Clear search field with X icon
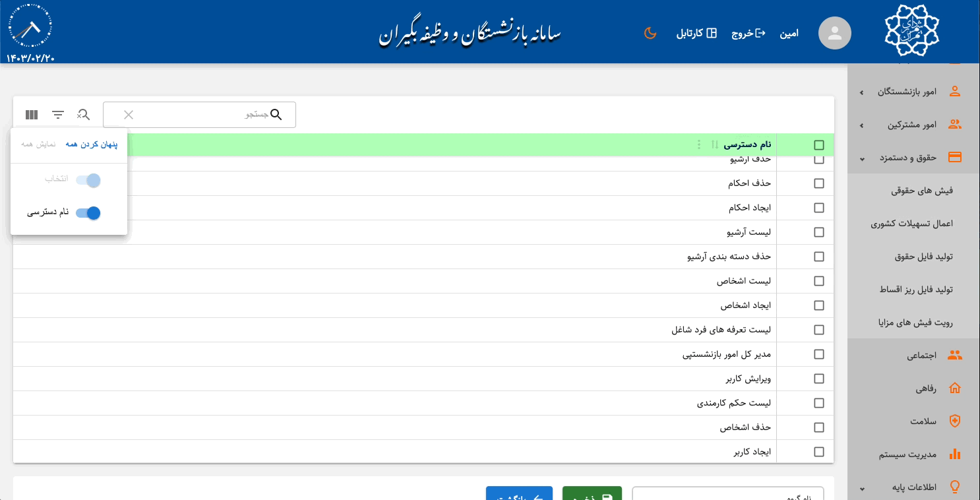 click(x=129, y=115)
